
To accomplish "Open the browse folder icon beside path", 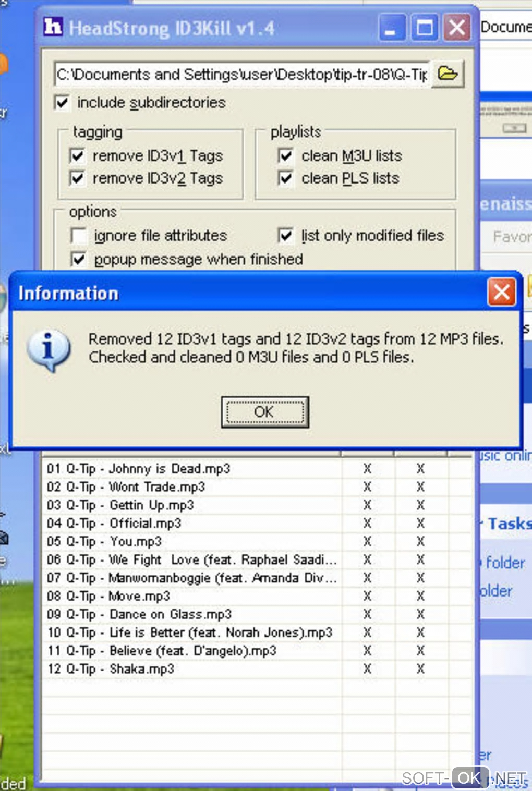I will pos(448,74).
